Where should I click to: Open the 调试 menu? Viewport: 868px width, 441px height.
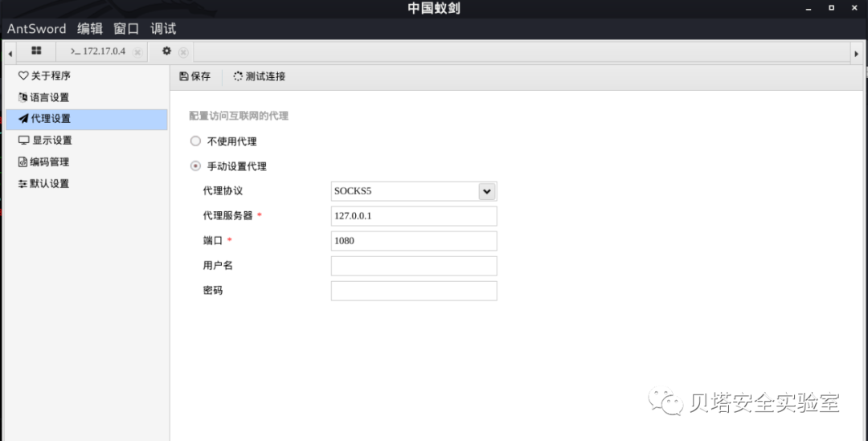pos(162,29)
